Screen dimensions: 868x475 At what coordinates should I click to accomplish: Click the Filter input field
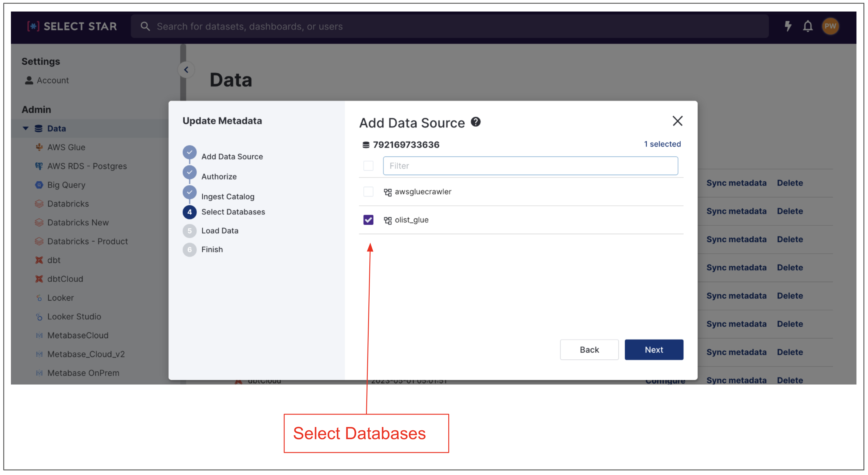(x=530, y=166)
